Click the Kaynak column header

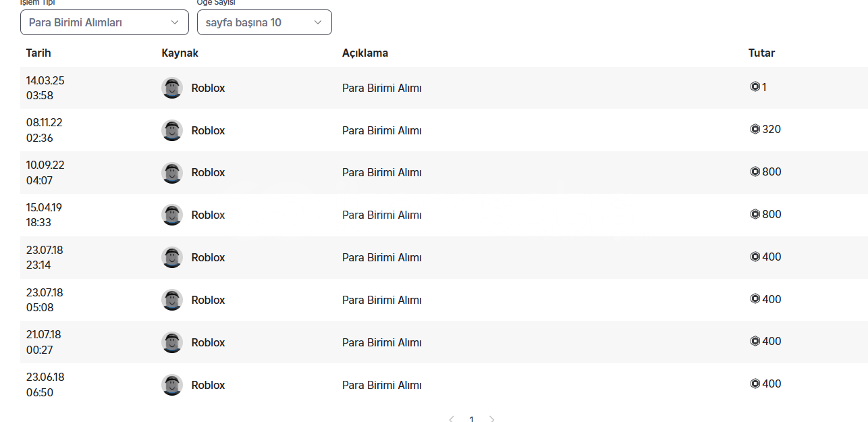pyautogui.click(x=180, y=53)
